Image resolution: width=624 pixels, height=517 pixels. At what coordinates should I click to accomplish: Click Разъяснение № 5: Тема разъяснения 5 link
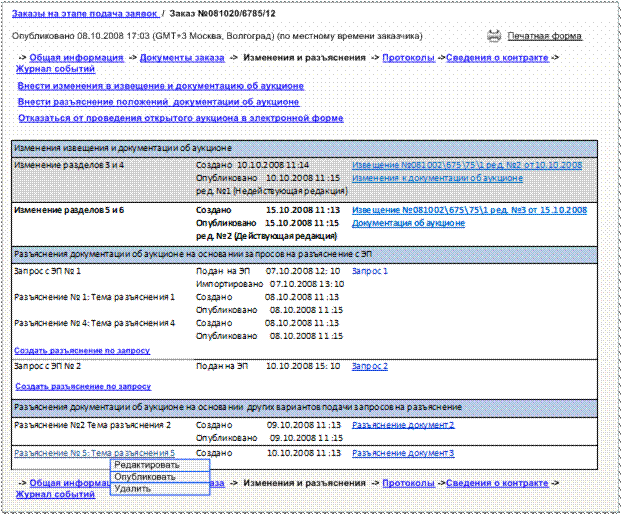(94, 453)
